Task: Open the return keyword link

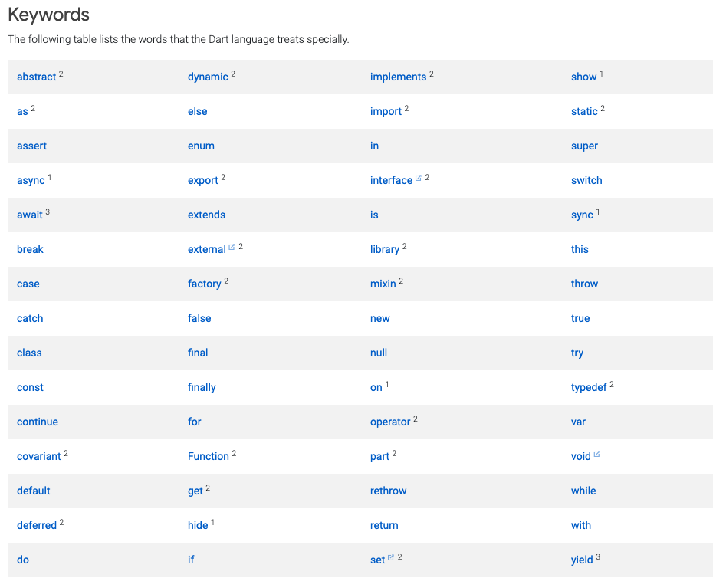Action: coord(384,525)
